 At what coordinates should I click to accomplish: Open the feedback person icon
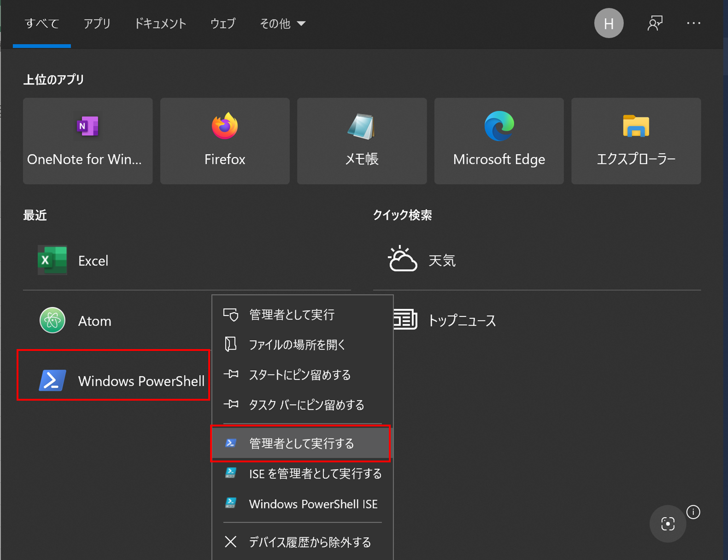click(655, 23)
